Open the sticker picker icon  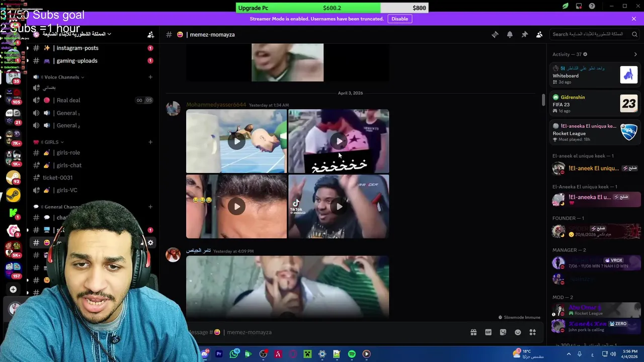[x=503, y=332]
